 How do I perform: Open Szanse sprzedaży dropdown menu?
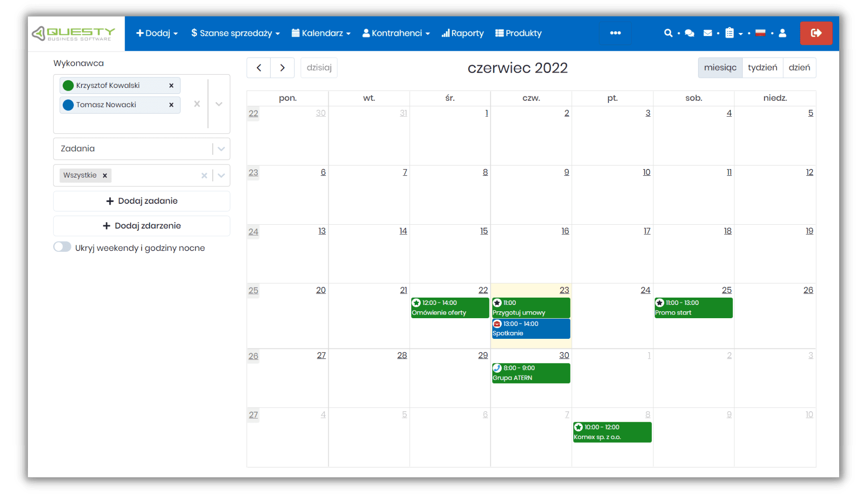[x=235, y=33]
